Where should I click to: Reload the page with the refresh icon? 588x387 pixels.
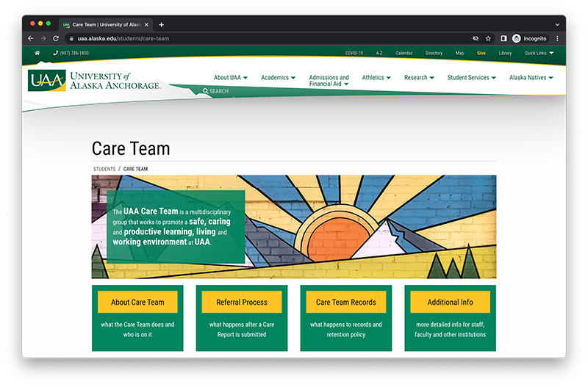(x=56, y=39)
